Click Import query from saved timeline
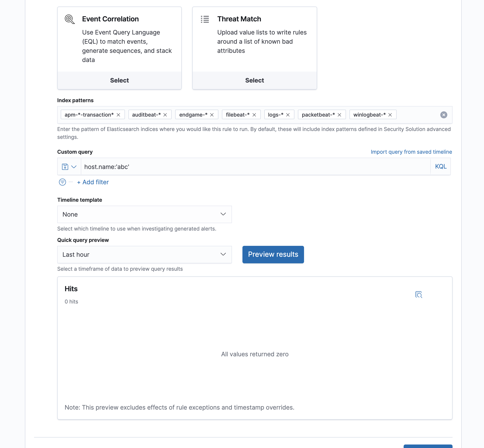 click(411, 152)
